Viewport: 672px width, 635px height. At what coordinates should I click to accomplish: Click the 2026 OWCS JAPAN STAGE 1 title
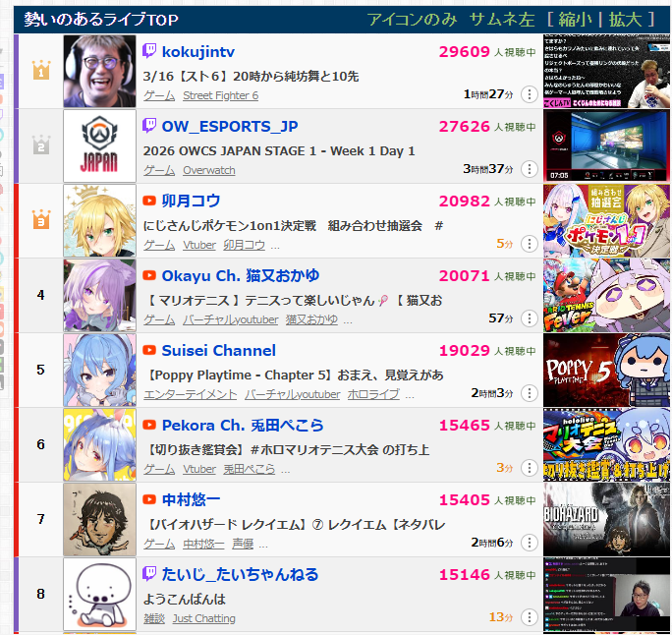279,151
